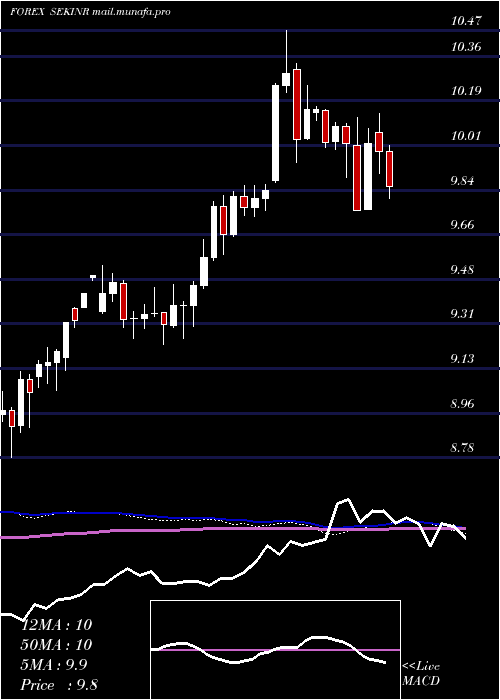The image size is (500, 700).
Task: Click the Live MACD inset chart
Action: [275, 650]
